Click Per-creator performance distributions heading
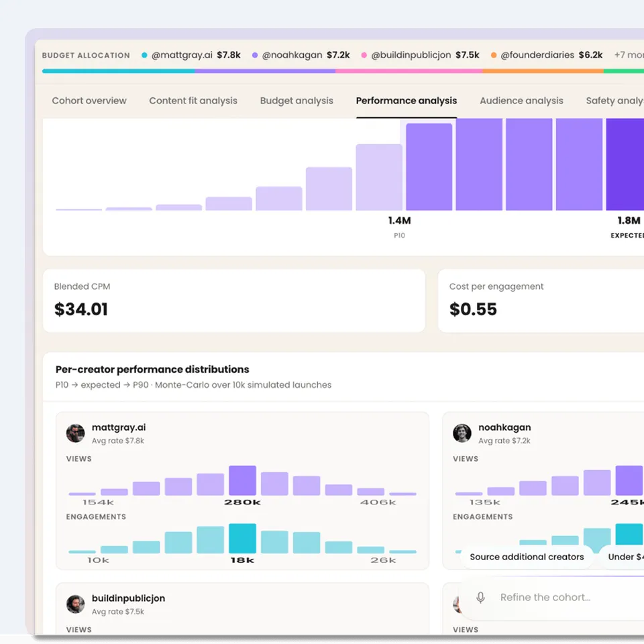The image size is (644, 644). pyautogui.click(x=152, y=369)
